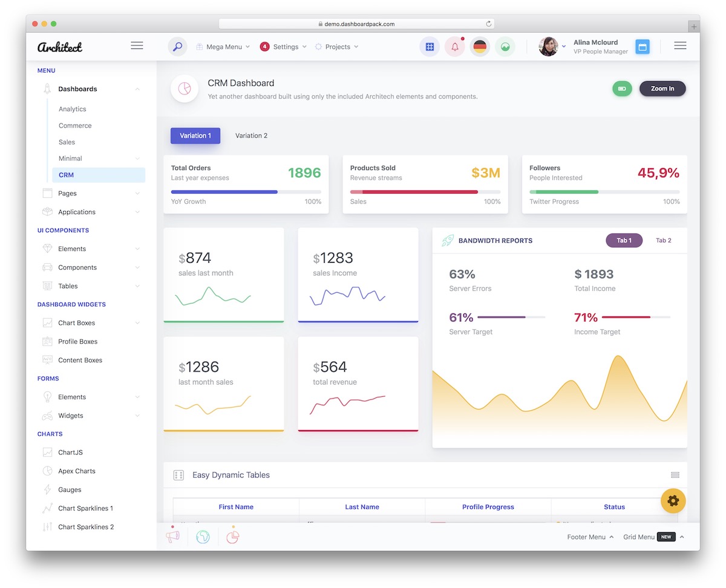The width and height of the screenshot is (726, 588).
Task: Toggle the sidebar hamburger next to logo
Action: (137, 46)
